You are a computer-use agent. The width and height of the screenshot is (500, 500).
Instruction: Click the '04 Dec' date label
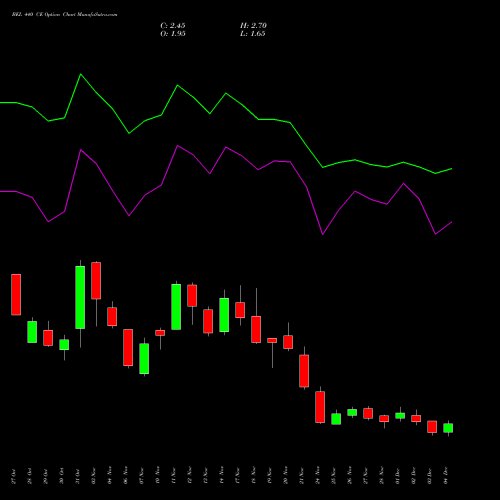(446, 476)
